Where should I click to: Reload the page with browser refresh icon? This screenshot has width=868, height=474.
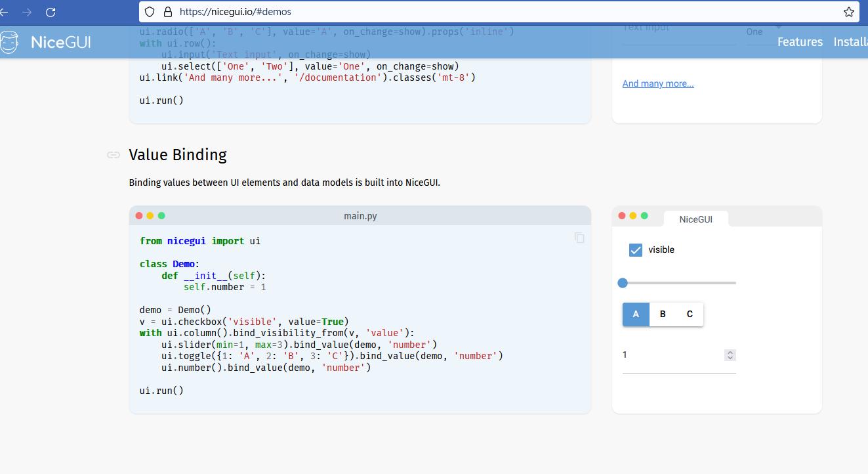tap(51, 12)
